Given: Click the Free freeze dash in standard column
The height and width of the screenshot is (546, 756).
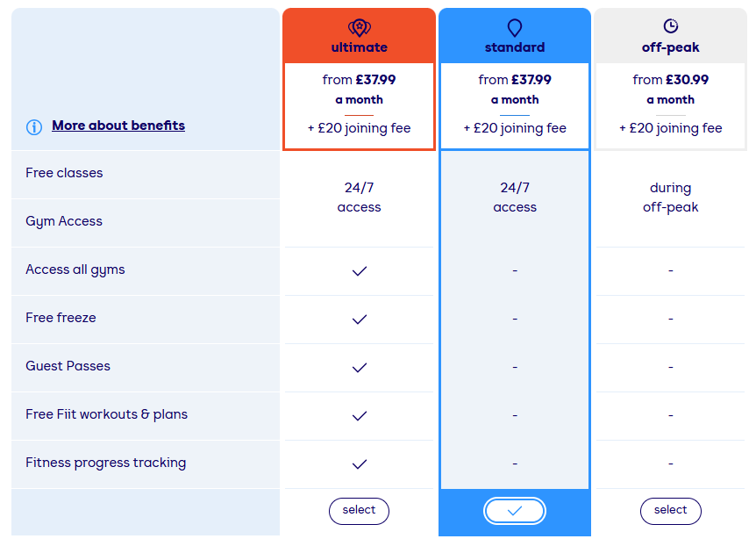Looking at the screenshot, I should click(x=515, y=319).
